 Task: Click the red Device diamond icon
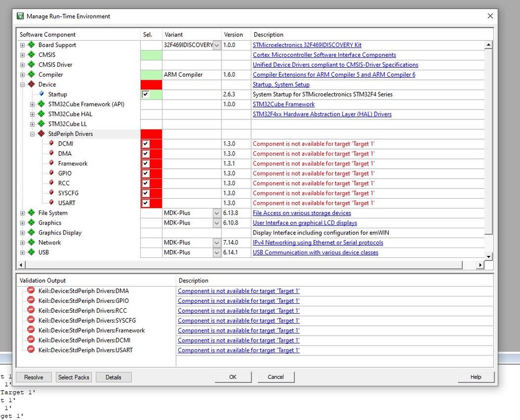(31, 84)
